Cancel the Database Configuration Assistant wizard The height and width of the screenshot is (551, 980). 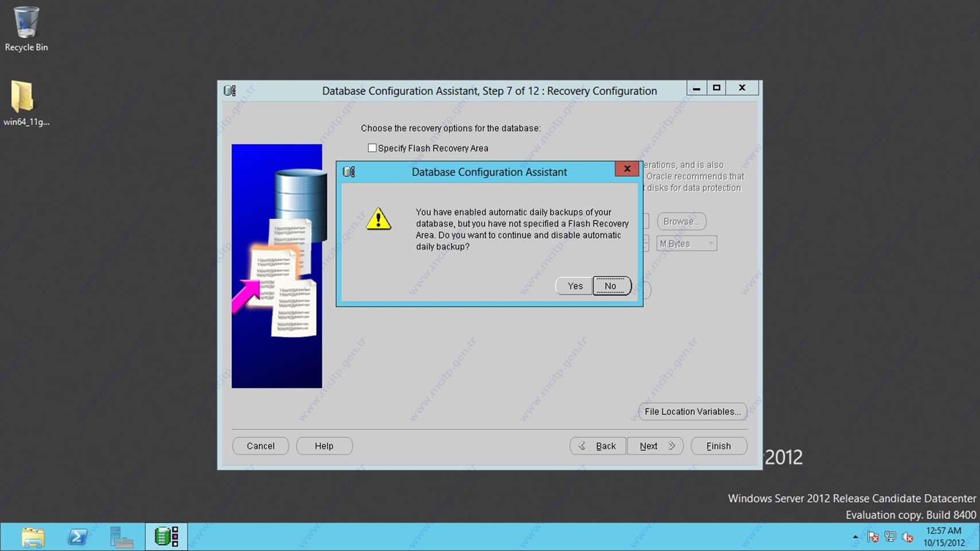[x=260, y=446]
